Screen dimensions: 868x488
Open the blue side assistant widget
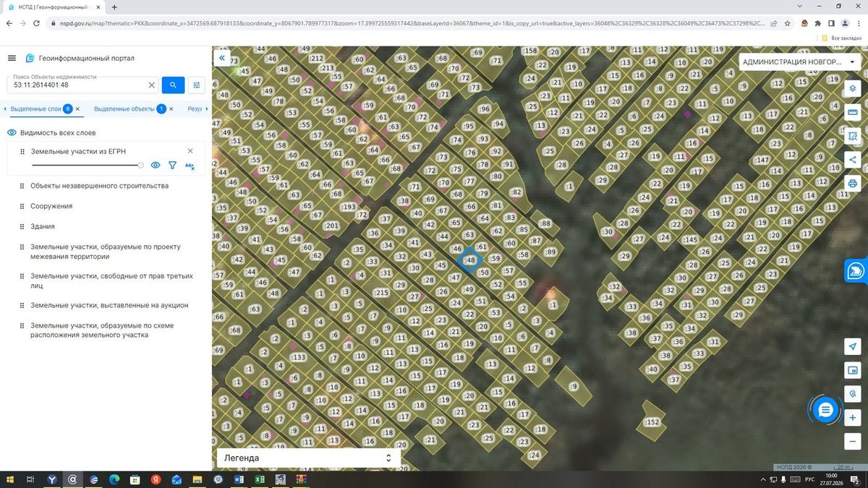tap(856, 270)
